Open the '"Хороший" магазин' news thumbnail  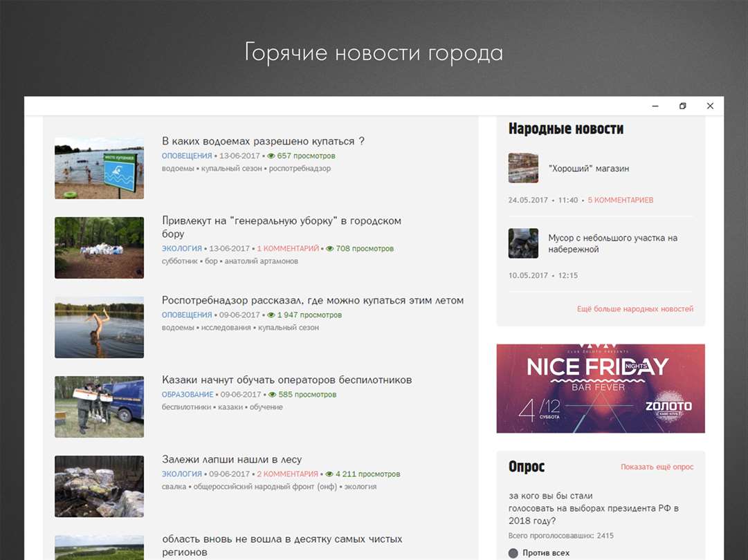click(x=523, y=168)
